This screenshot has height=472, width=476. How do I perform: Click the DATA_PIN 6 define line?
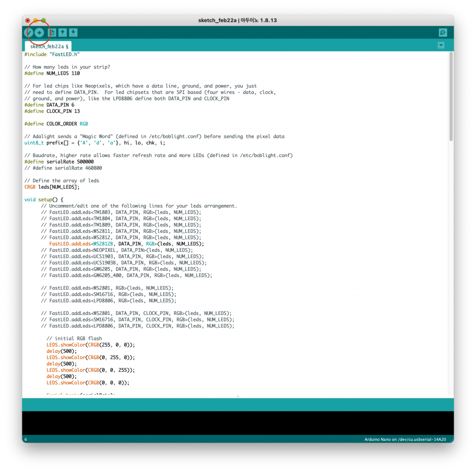click(x=49, y=105)
